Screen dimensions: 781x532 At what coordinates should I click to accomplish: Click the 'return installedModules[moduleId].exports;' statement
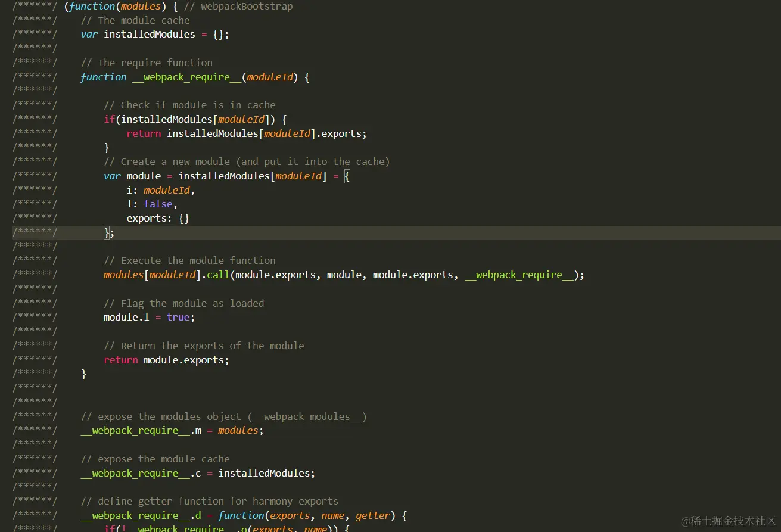(247, 133)
